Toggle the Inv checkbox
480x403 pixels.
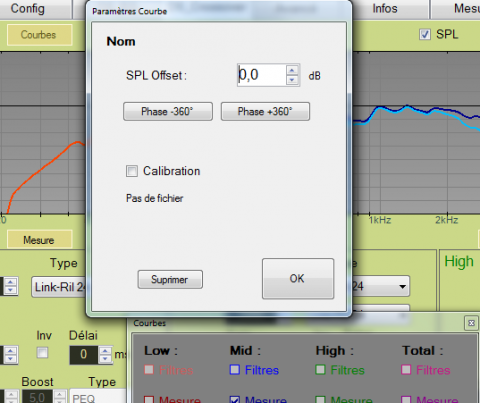click(42, 352)
